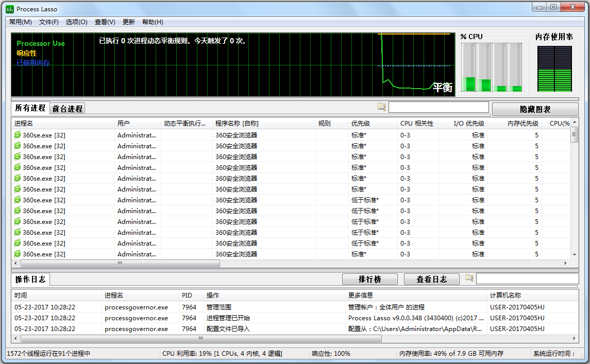Open the 常用(M) menu
The height and width of the screenshot is (364, 590).
[x=21, y=22]
